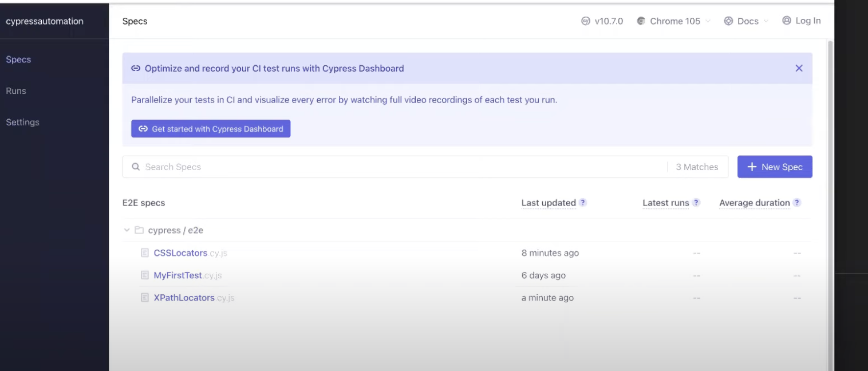868x371 pixels.
Task: Click the a minute ago timestamp
Action: 547,298
